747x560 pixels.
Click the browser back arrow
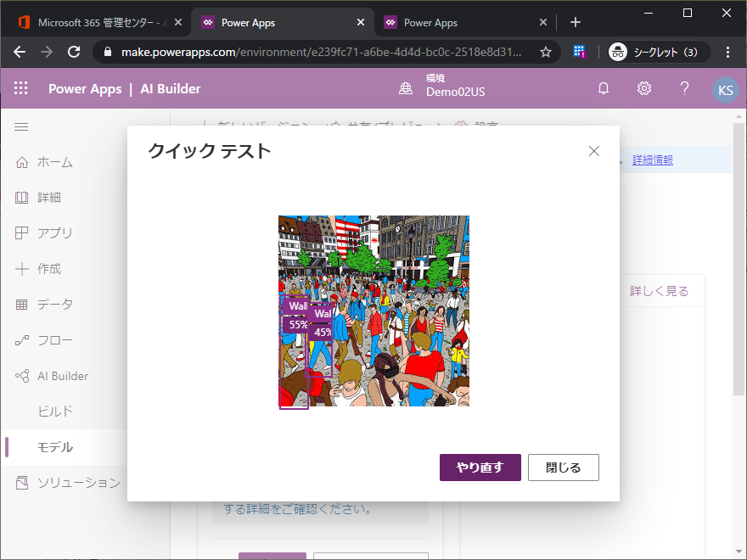pyautogui.click(x=20, y=52)
